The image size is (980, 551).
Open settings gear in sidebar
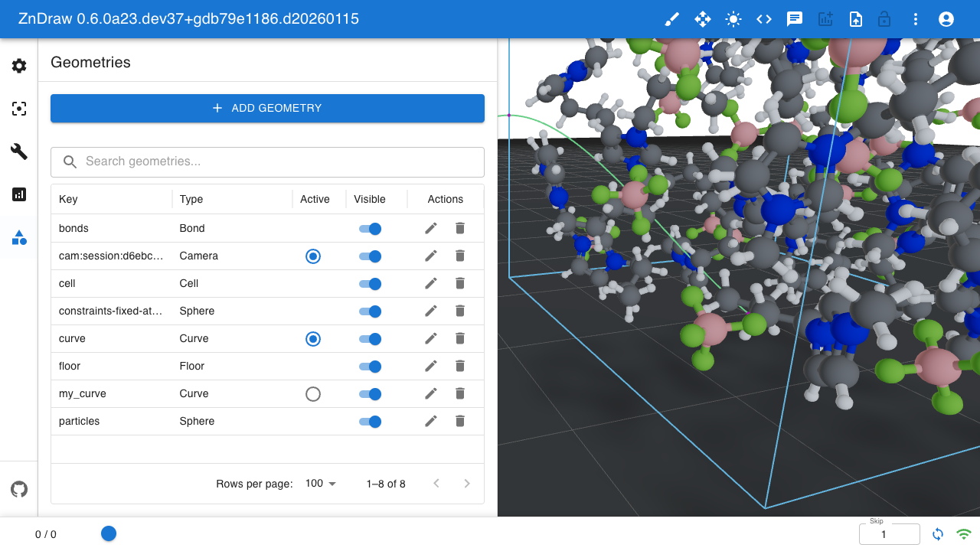tap(19, 66)
